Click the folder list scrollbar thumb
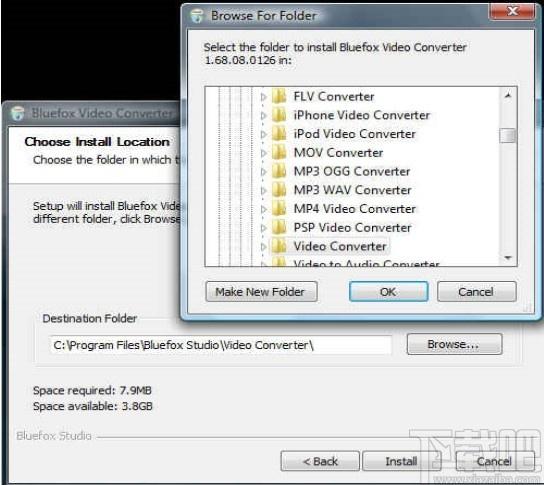 pos(508,136)
